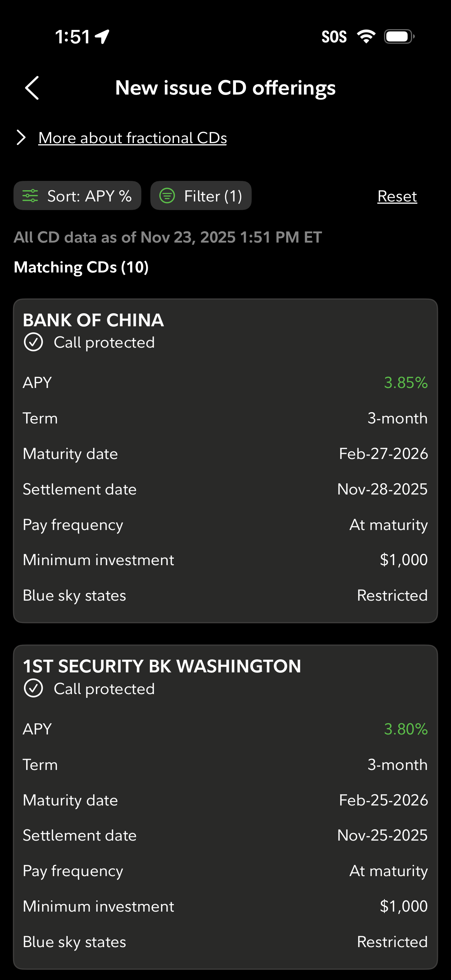Tap Bank of China call protected checkmark
The height and width of the screenshot is (980, 451).
tap(34, 342)
